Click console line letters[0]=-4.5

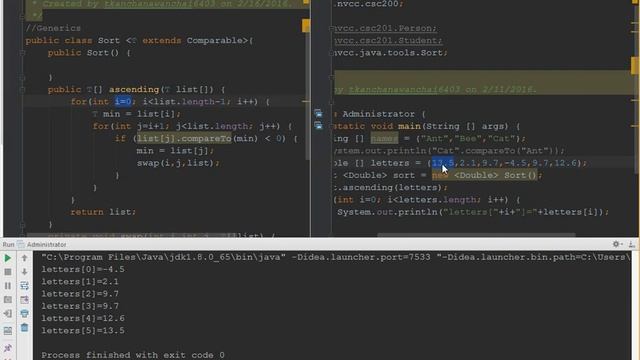83,269
